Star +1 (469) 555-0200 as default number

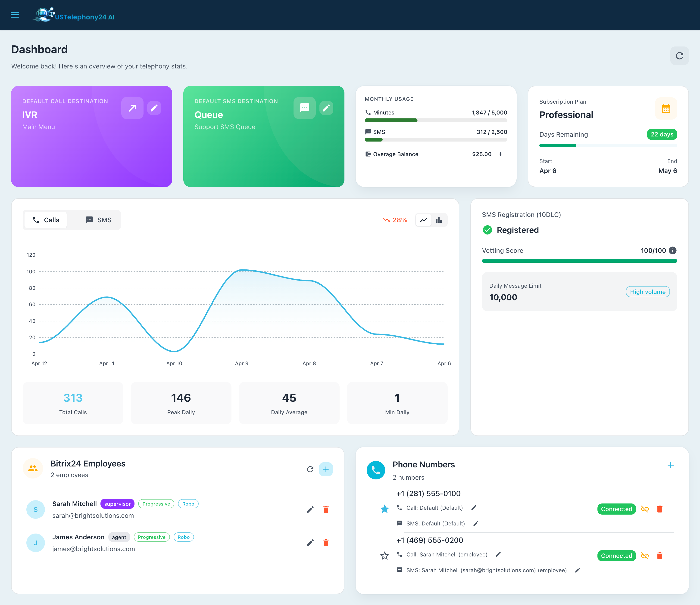coord(384,556)
